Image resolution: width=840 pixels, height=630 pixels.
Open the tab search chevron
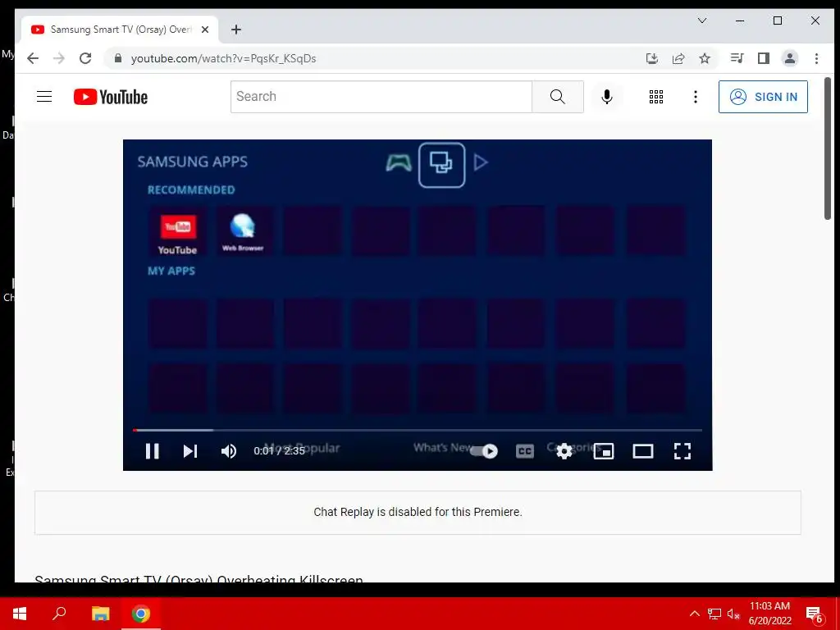coord(702,21)
